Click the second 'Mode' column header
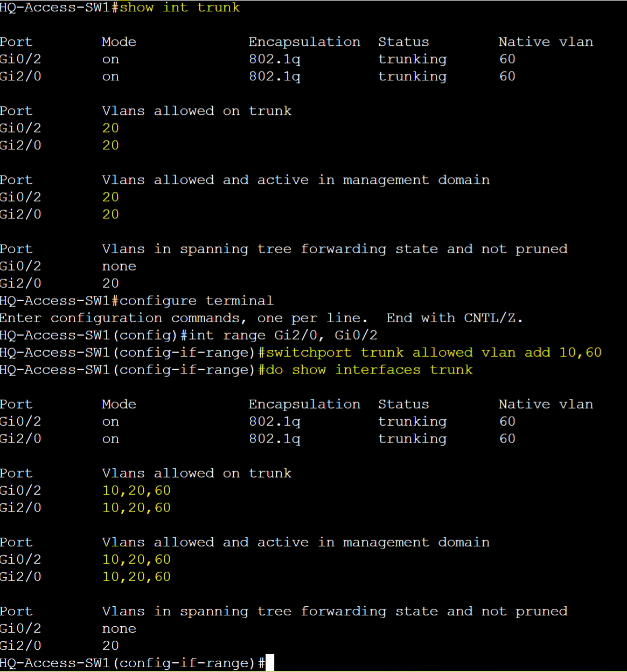 pos(119,404)
